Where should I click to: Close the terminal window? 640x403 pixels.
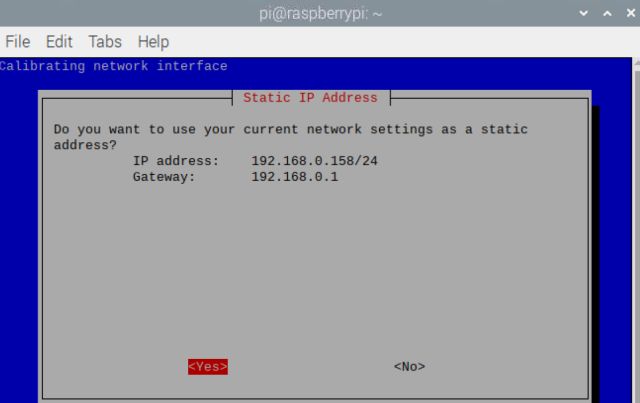click(x=627, y=14)
